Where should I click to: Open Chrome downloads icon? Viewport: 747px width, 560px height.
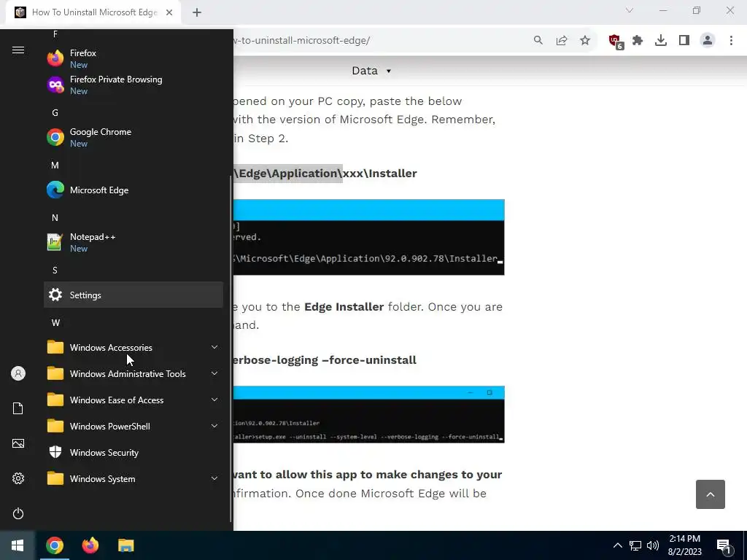click(x=661, y=41)
